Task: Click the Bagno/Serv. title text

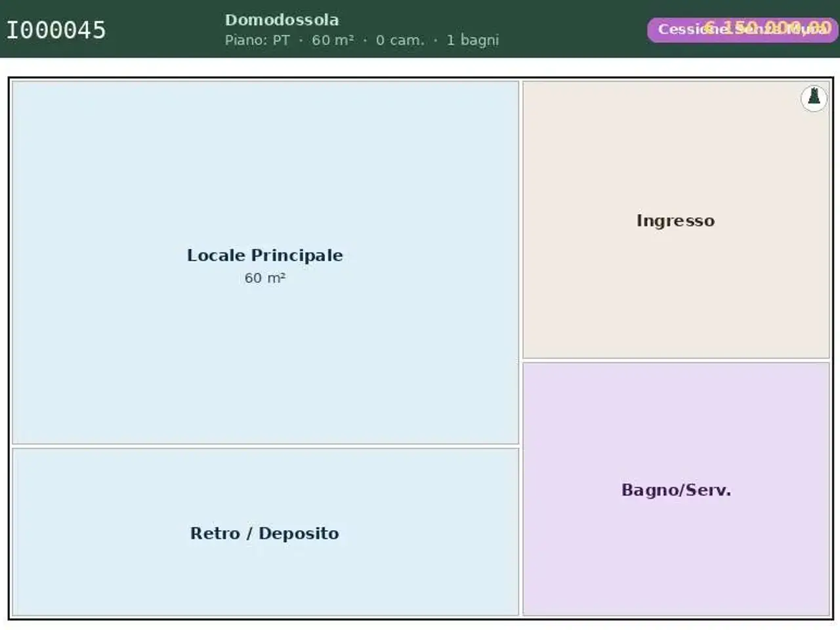Action: pyautogui.click(x=676, y=490)
